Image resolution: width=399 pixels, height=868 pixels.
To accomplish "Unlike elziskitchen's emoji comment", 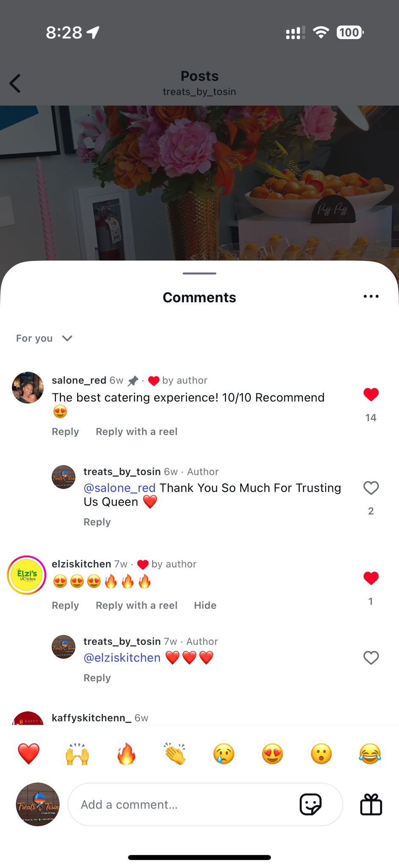I will [371, 578].
